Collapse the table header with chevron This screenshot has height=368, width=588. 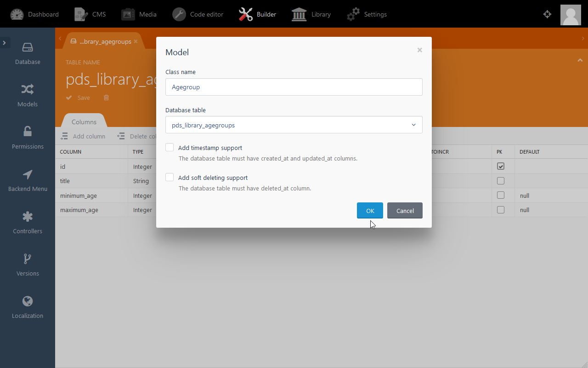[580, 60]
